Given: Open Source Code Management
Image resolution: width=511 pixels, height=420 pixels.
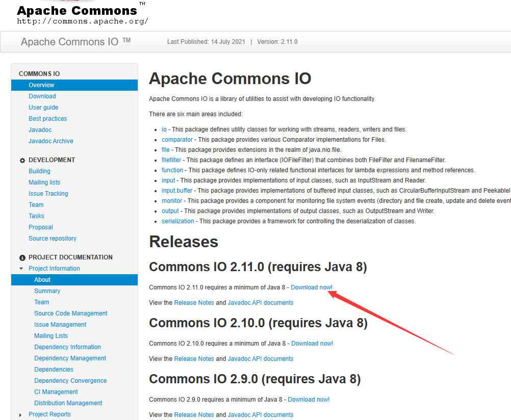Looking at the screenshot, I should (x=71, y=313).
